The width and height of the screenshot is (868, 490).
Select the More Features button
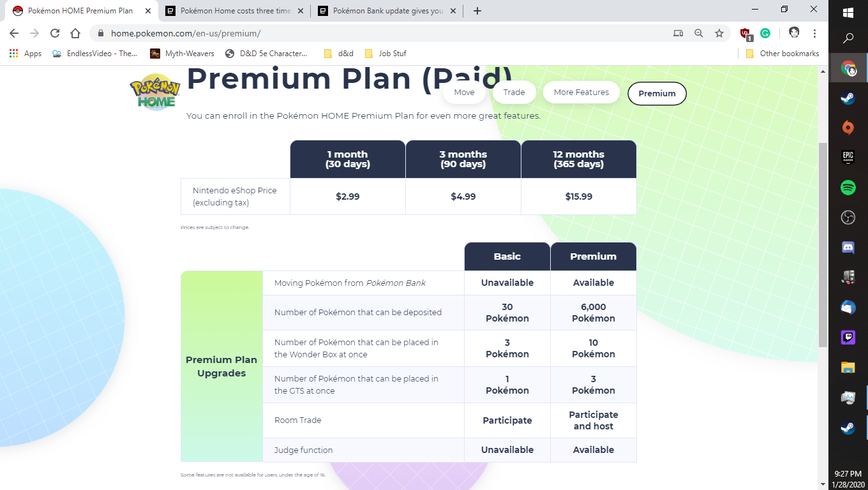coord(581,93)
